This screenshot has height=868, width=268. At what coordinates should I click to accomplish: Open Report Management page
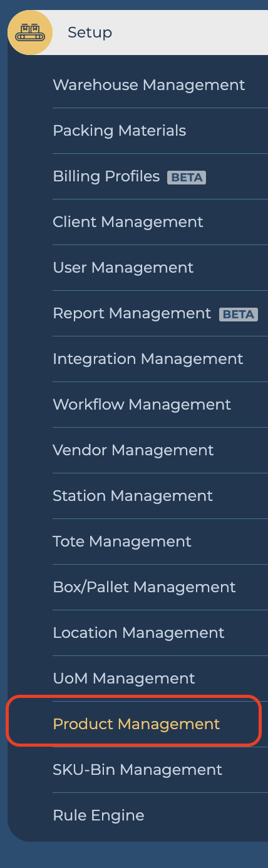(x=132, y=313)
